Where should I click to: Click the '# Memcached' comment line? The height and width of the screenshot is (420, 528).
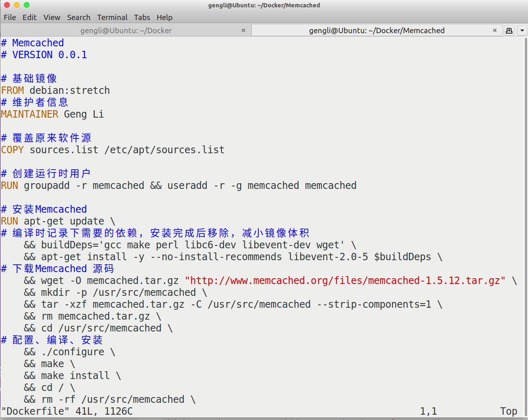pyautogui.click(x=32, y=43)
